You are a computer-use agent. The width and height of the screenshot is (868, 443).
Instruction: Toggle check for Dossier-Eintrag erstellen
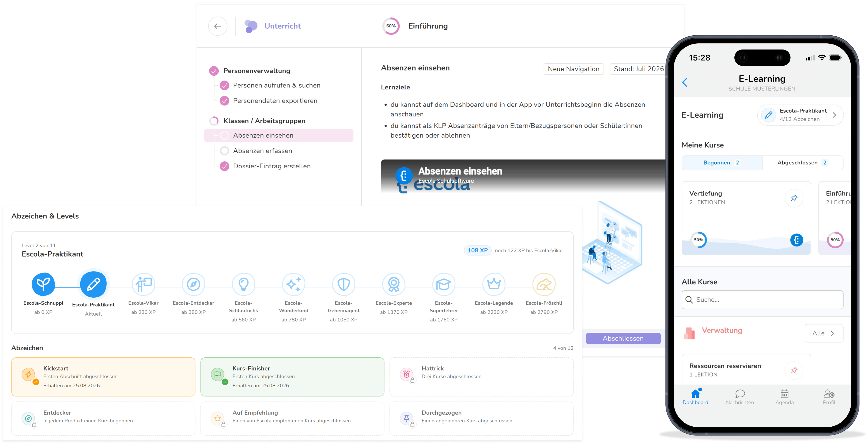point(224,166)
